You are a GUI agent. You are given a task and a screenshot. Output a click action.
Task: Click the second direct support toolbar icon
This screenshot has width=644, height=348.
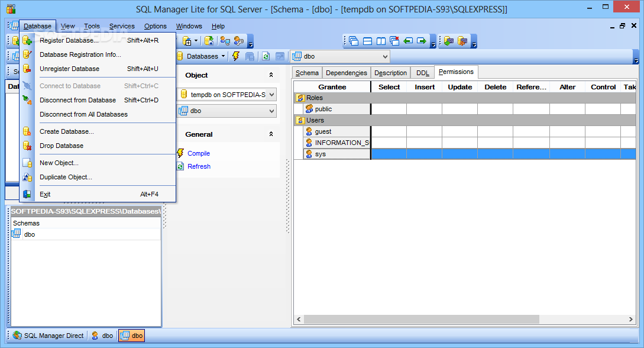click(462, 41)
